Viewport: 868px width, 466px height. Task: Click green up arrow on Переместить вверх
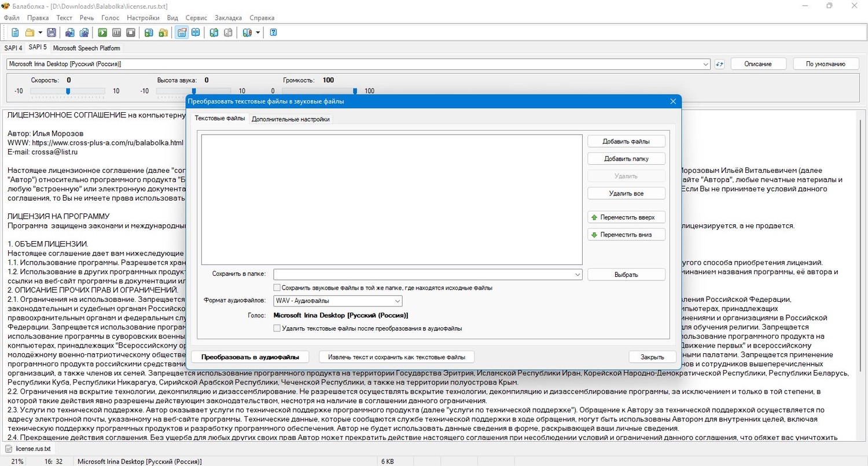pyautogui.click(x=594, y=217)
